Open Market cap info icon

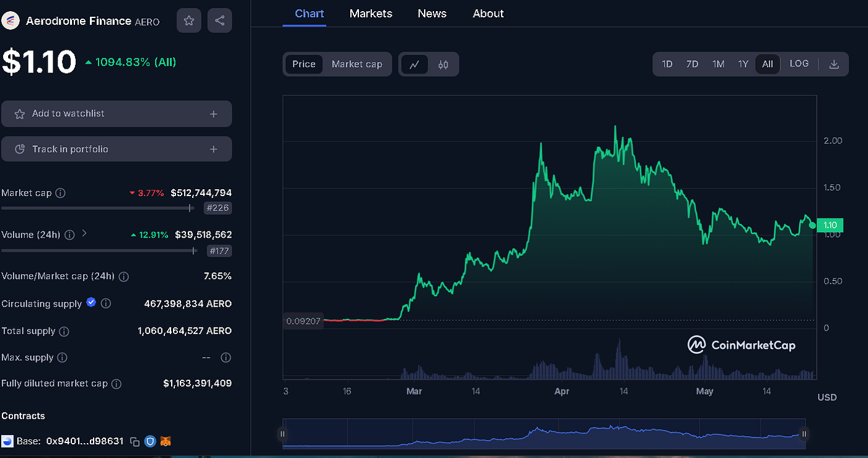[x=60, y=193]
